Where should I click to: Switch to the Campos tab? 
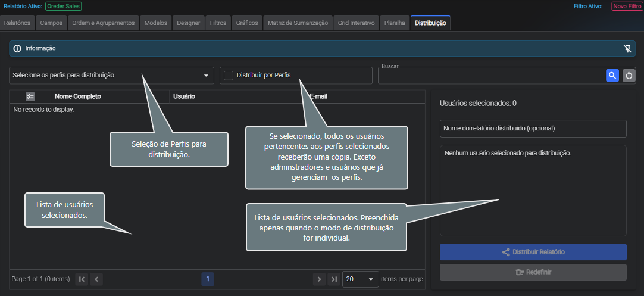pyautogui.click(x=51, y=23)
